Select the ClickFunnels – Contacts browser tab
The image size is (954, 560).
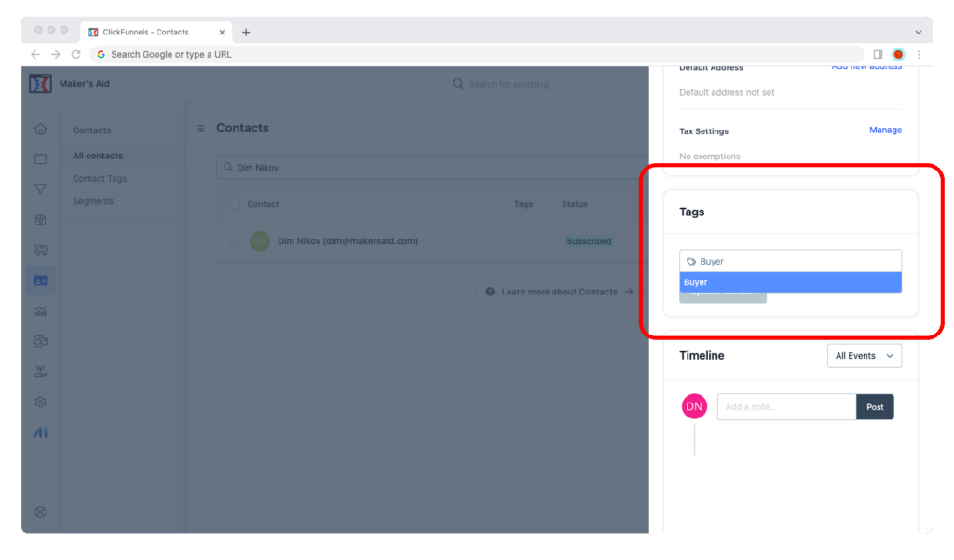point(156,33)
